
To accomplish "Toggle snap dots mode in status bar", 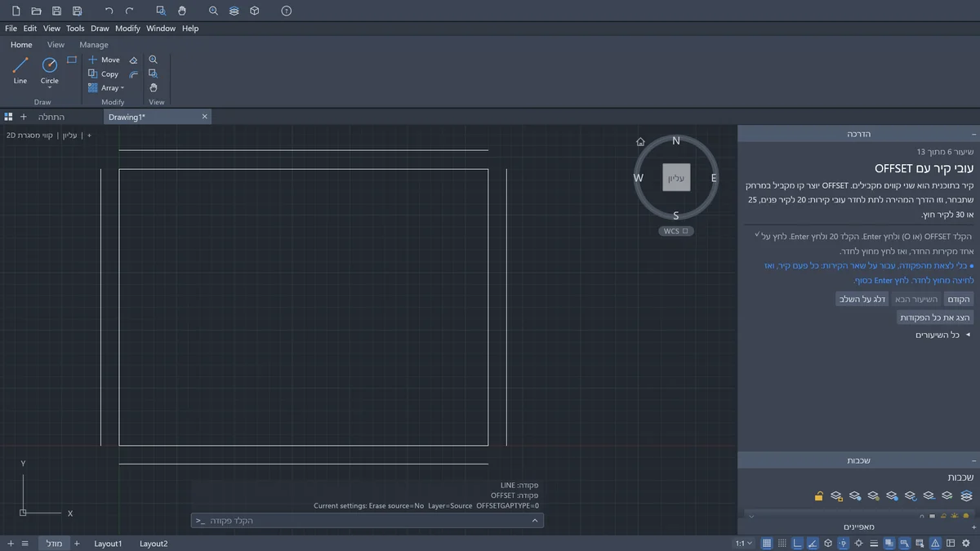I will click(782, 544).
